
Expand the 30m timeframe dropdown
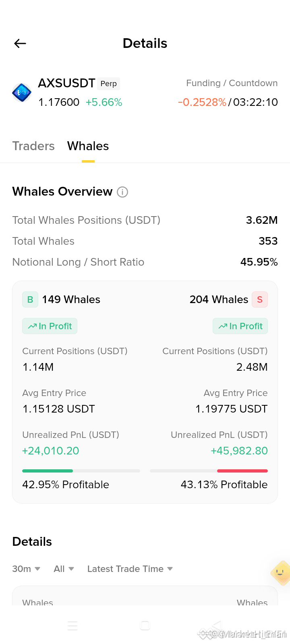coord(26,569)
